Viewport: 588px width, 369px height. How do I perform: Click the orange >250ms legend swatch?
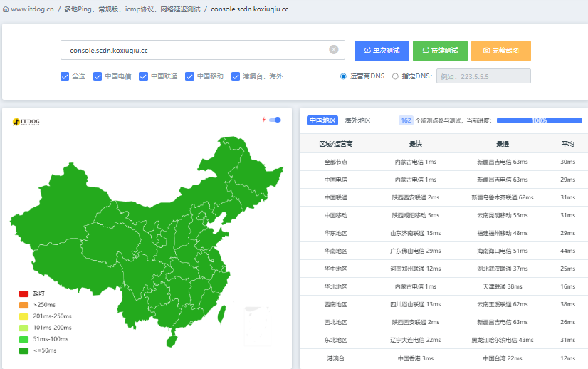(23, 305)
